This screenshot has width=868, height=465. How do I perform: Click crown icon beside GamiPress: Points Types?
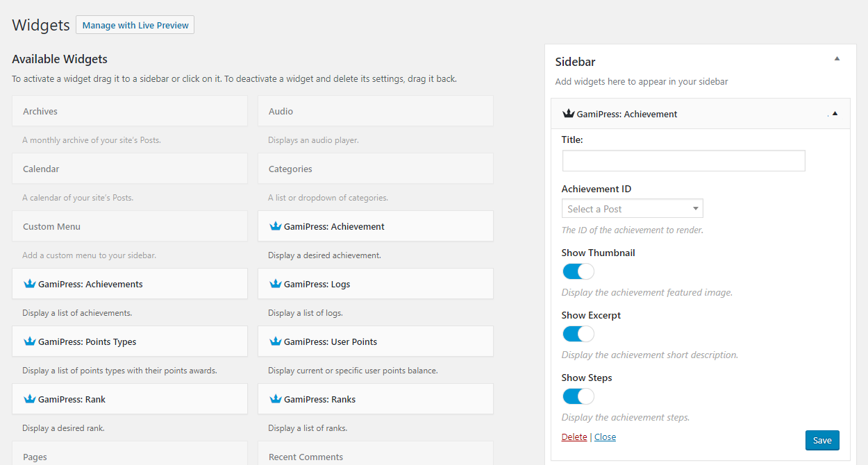click(x=29, y=341)
